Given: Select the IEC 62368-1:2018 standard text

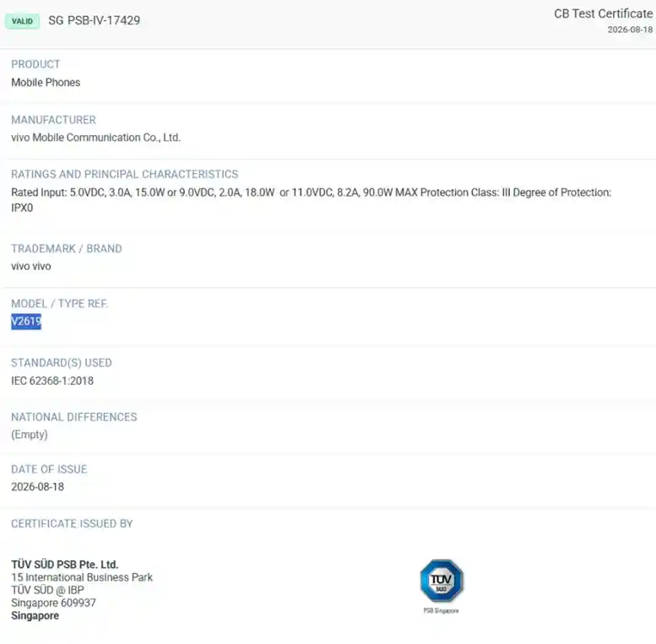Looking at the screenshot, I should [x=52, y=381].
